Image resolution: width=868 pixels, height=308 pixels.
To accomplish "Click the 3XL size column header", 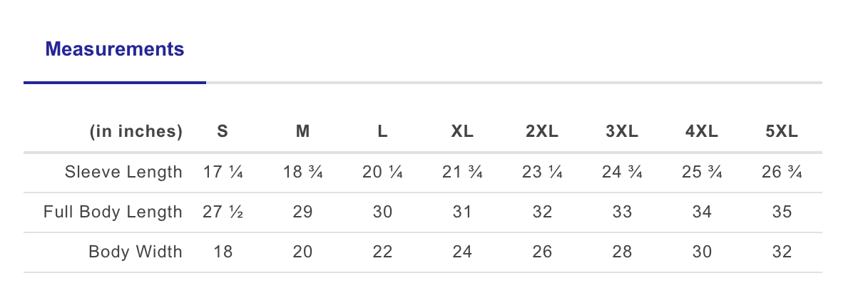I will coord(622,132).
